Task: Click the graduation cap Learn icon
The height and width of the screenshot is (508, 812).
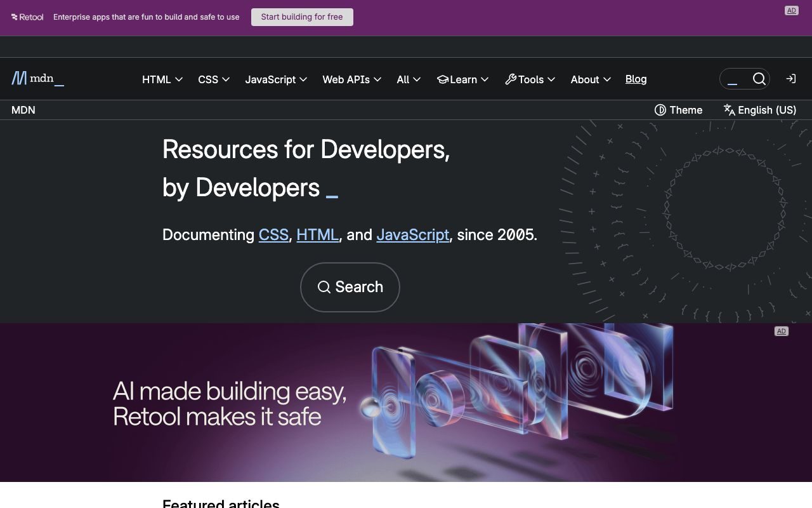Action: point(442,79)
